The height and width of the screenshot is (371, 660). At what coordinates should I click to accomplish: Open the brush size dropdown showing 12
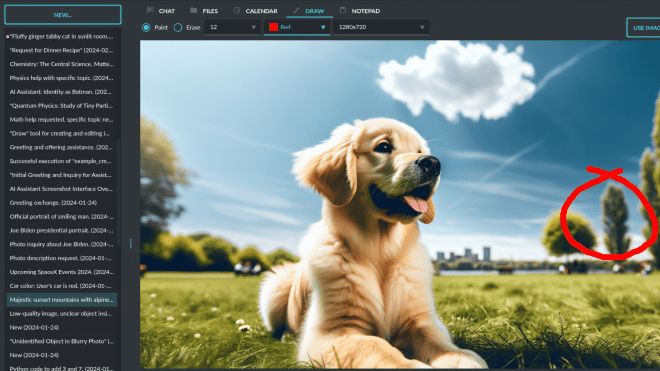pos(232,27)
